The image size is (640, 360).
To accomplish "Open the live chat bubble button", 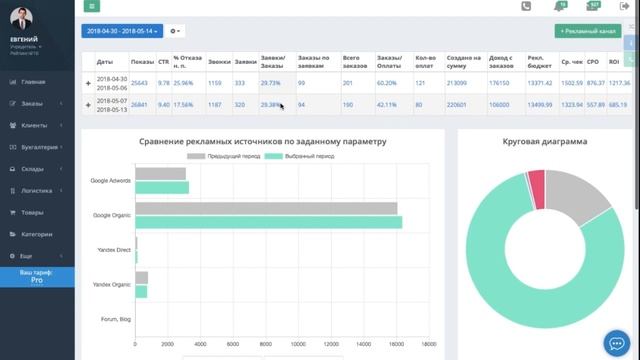I will 616,343.
